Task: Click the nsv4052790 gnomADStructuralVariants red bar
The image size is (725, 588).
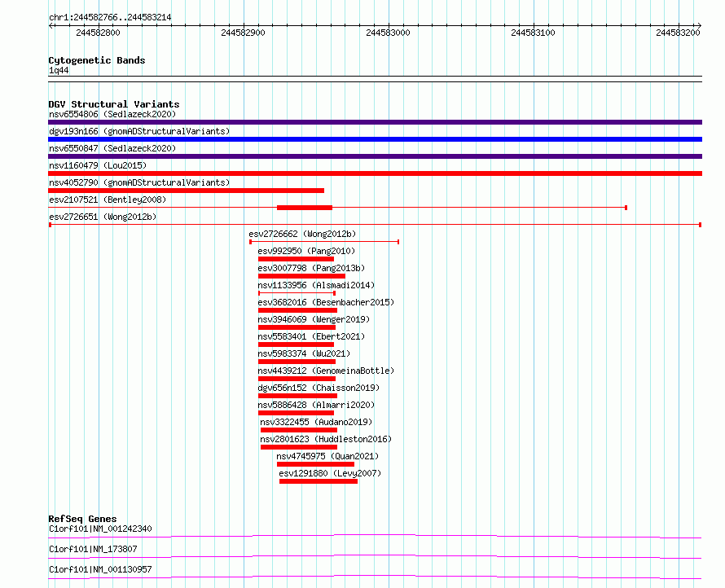Action: coord(186,191)
